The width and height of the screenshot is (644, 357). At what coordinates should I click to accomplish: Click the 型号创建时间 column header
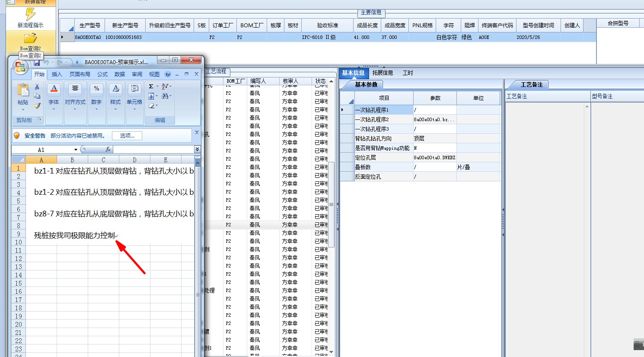click(539, 26)
